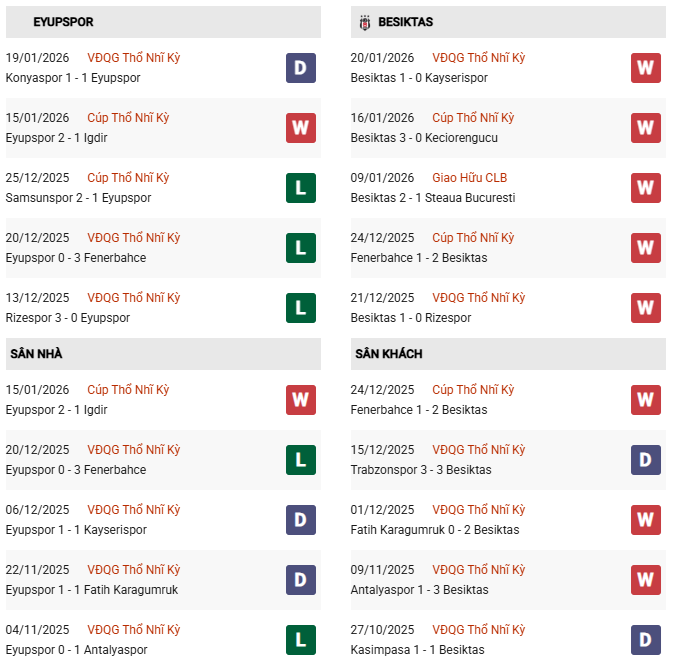Click the W badge for Besiktas 1 - 0 Kayserispor
675x669 pixels.
[646, 68]
